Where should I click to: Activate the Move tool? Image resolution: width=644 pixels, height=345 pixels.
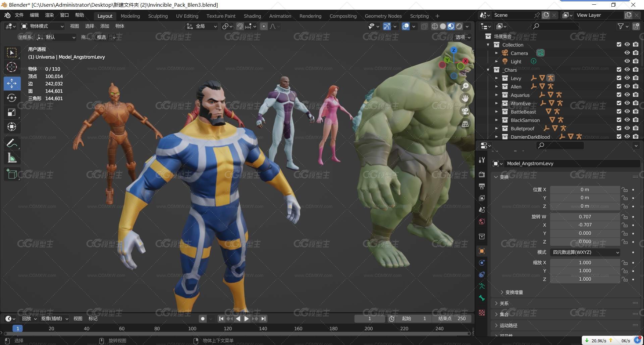pos(12,83)
